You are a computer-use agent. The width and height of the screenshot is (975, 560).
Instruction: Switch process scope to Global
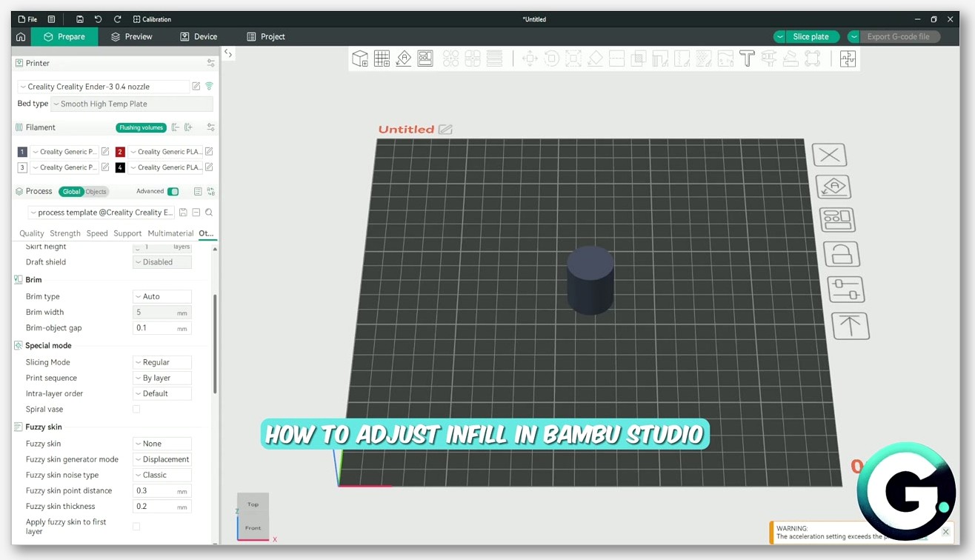[71, 192]
